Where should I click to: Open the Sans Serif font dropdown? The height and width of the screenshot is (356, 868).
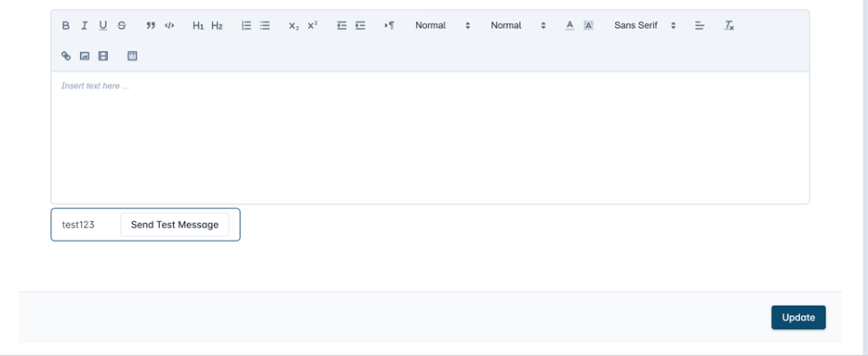645,25
